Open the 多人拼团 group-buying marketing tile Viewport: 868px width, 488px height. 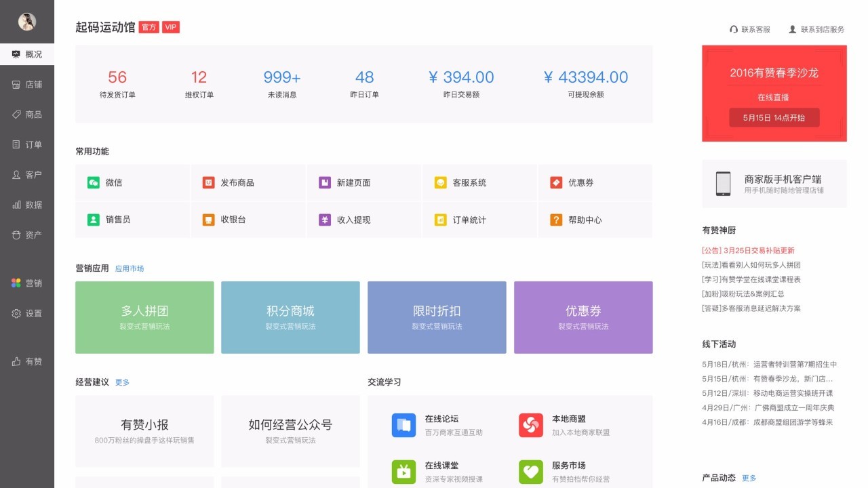144,317
